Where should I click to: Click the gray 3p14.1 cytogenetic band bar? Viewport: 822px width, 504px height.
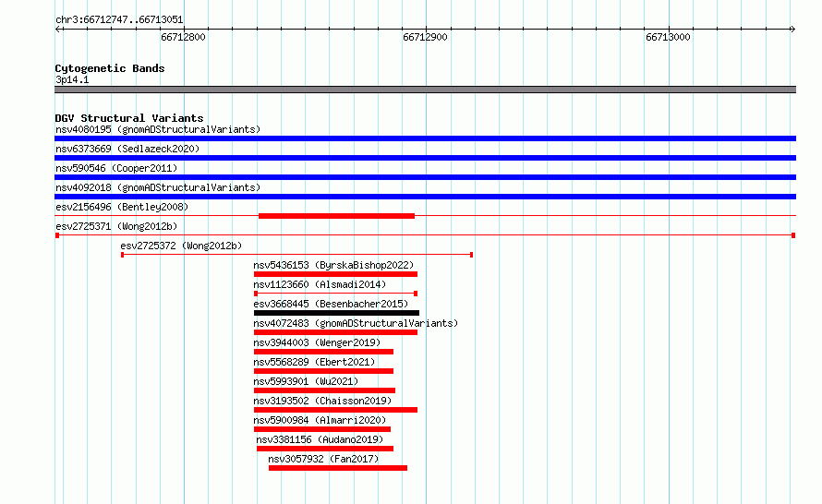point(425,90)
